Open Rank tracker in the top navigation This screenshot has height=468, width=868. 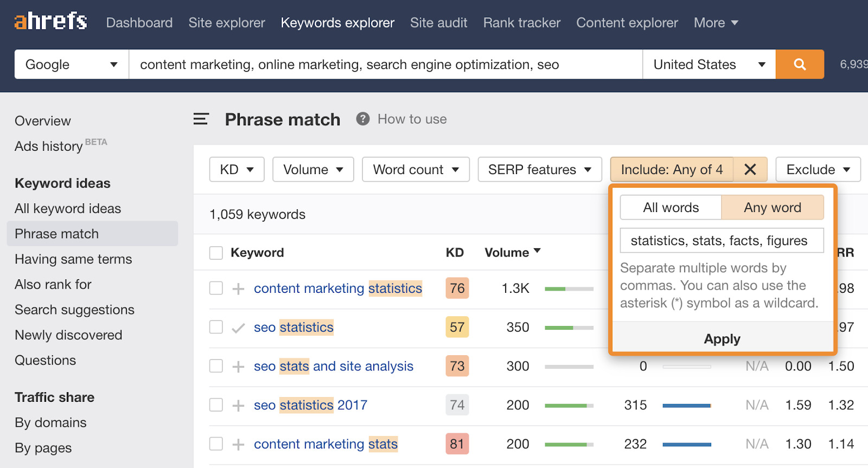tap(522, 23)
